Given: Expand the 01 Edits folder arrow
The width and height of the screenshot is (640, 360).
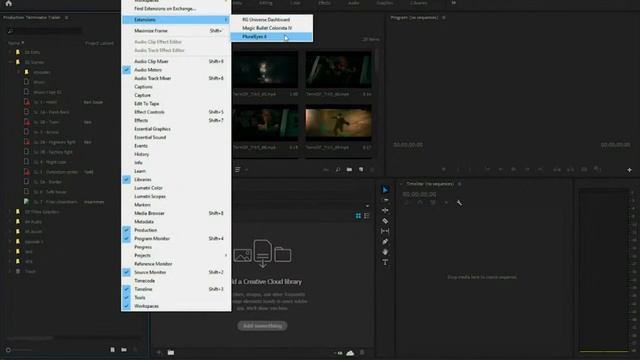Looking at the screenshot, I should 10,52.
